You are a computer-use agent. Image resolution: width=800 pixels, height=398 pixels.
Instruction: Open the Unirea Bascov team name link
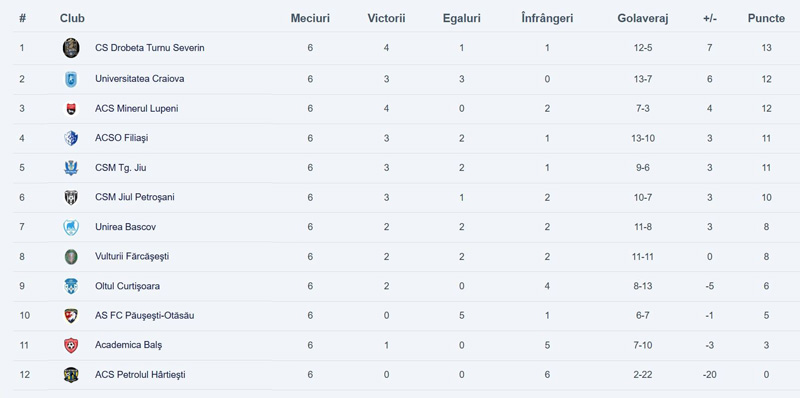[x=126, y=227]
